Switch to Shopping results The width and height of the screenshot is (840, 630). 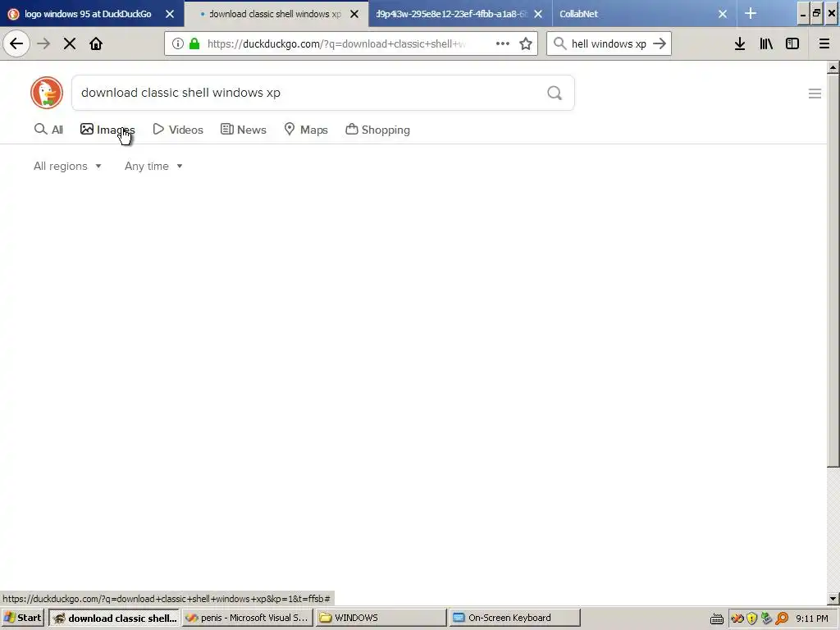377,130
